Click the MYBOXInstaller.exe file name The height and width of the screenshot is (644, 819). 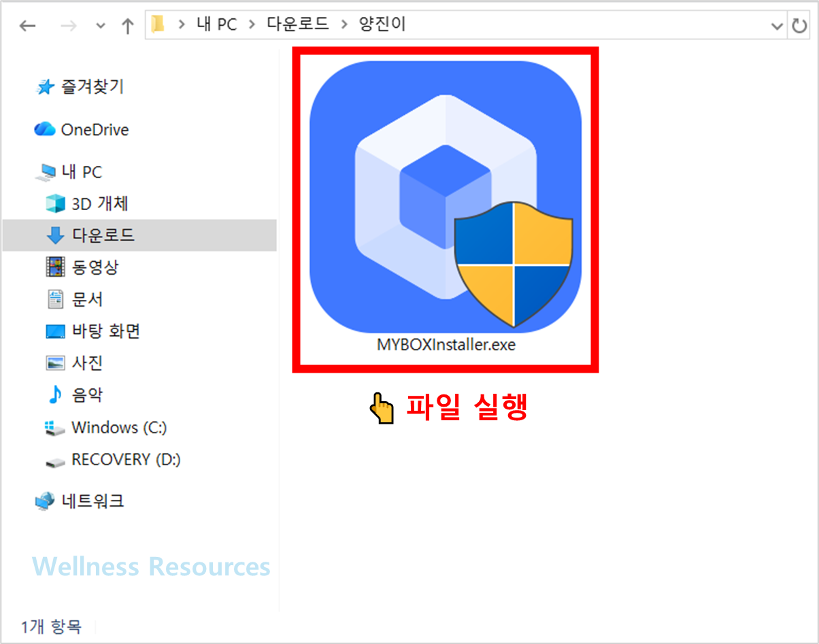446,345
